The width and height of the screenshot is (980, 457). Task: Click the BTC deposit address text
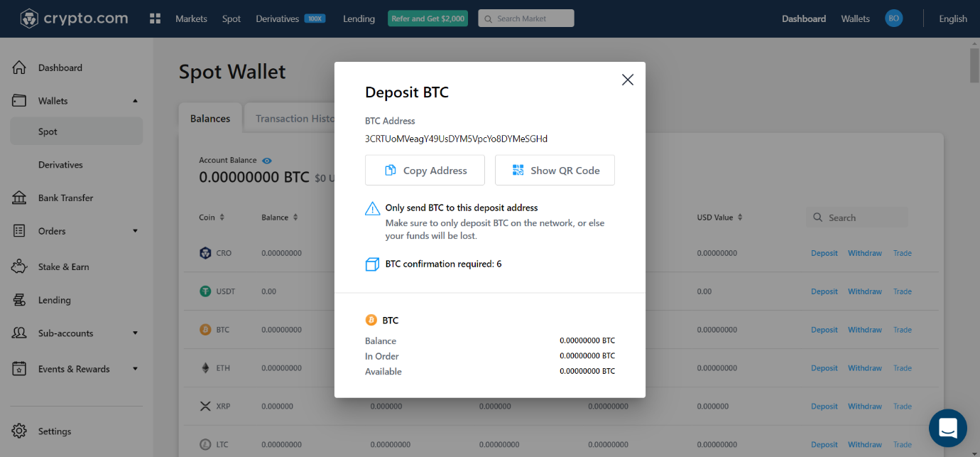coord(456,139)
